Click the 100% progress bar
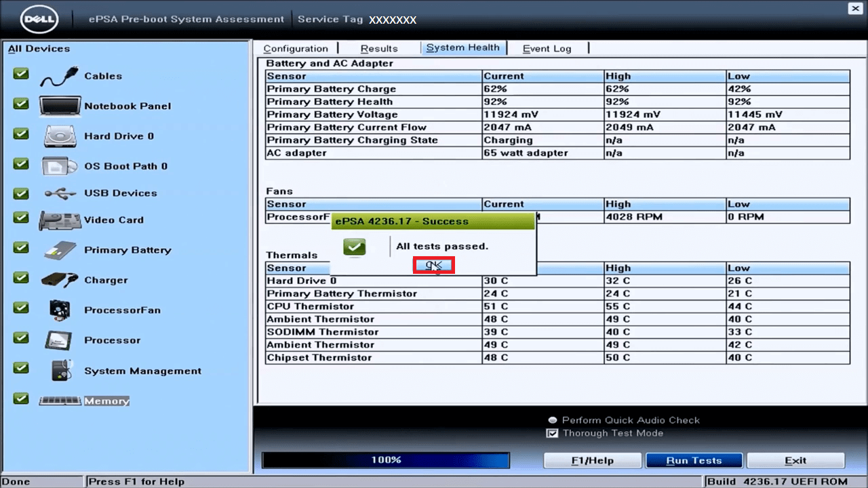The width and height of the screenshot is (868, 488). [386, 460]
